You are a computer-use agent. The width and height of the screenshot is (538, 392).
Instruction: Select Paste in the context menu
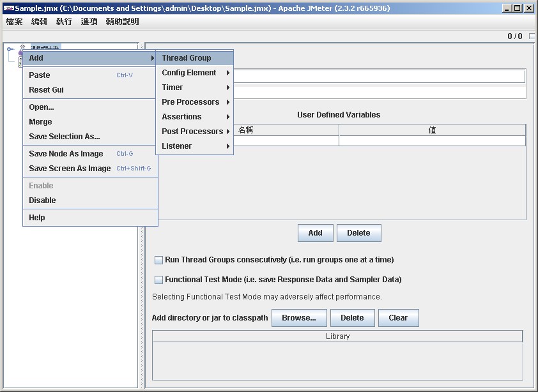pyautogui.click(x=90, y=75)
